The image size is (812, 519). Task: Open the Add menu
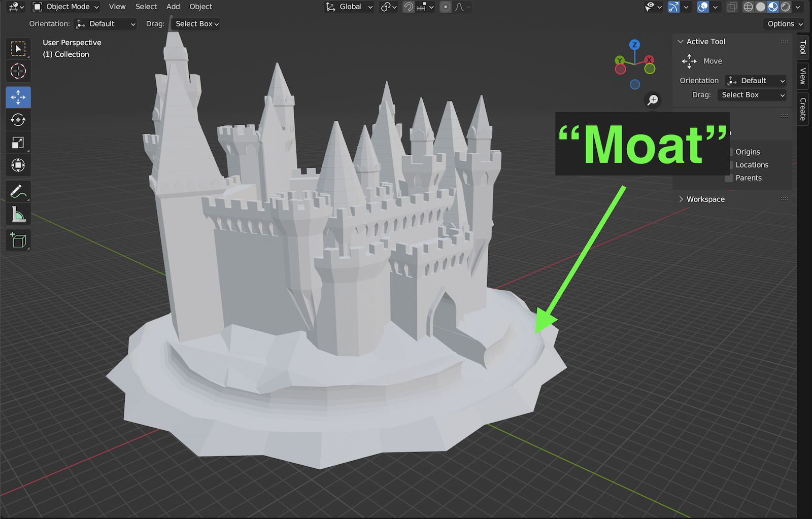coord(173,7)
